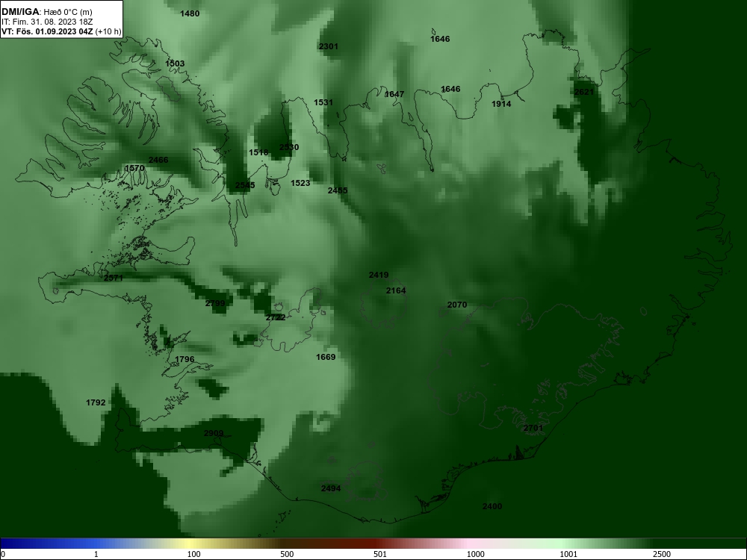Click the 2419 label in central highlands
Image resolution: width=747 pixels, height=560 pixels.
coord(379,276)
